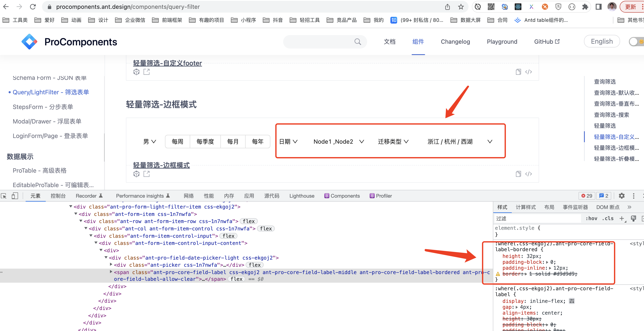Open code view for 轻量筛选-边框模式 demo

(x=529, y=174)
